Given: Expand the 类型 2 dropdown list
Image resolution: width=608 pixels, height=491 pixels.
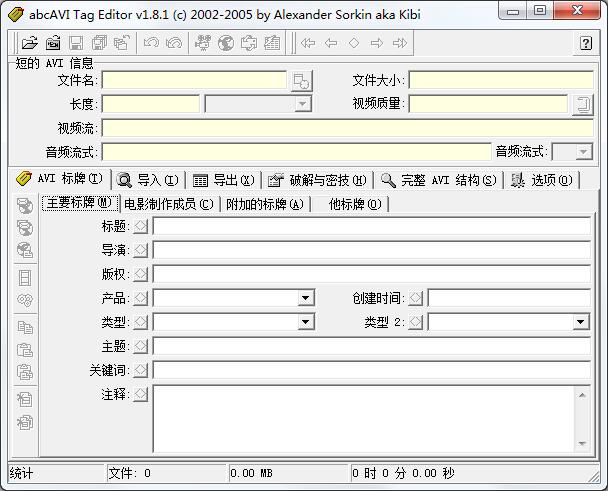Looking at the screenshot, I should coord(580,322).
